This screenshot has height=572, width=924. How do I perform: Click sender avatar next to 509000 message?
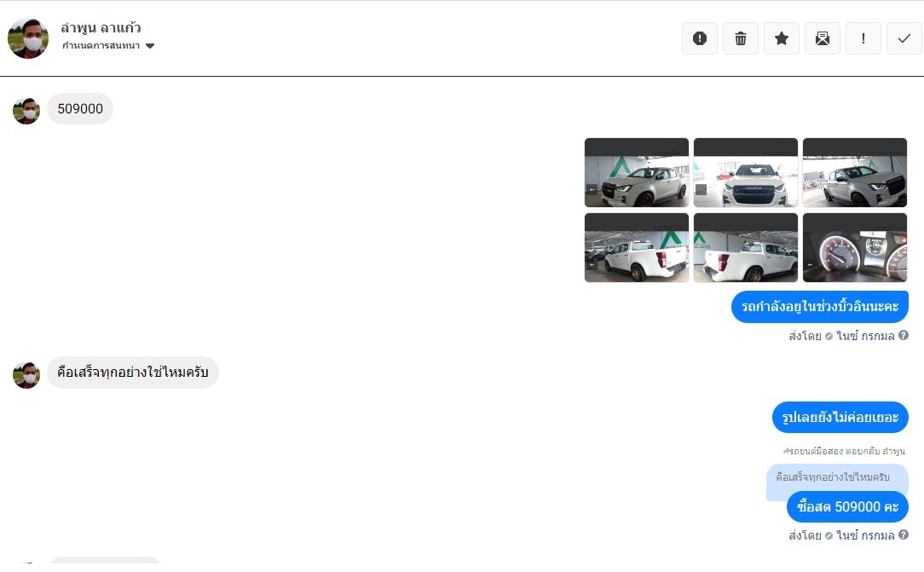coord(26,111)
